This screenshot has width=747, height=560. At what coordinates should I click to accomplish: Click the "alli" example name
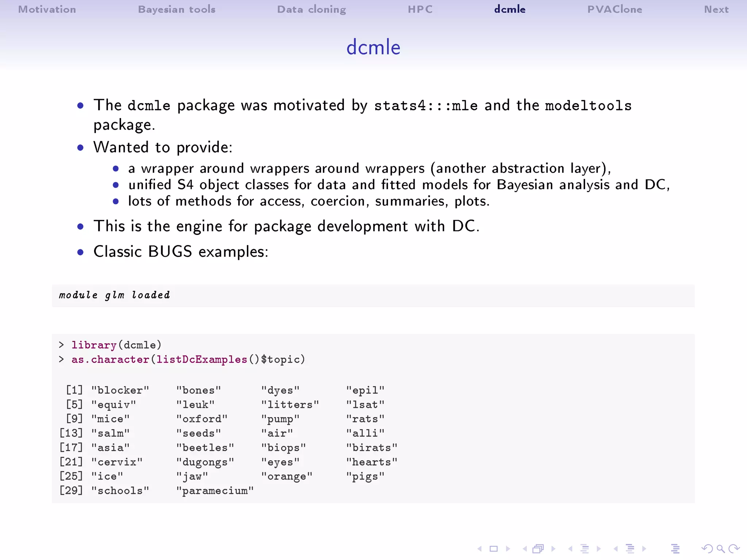coord(365,433)
